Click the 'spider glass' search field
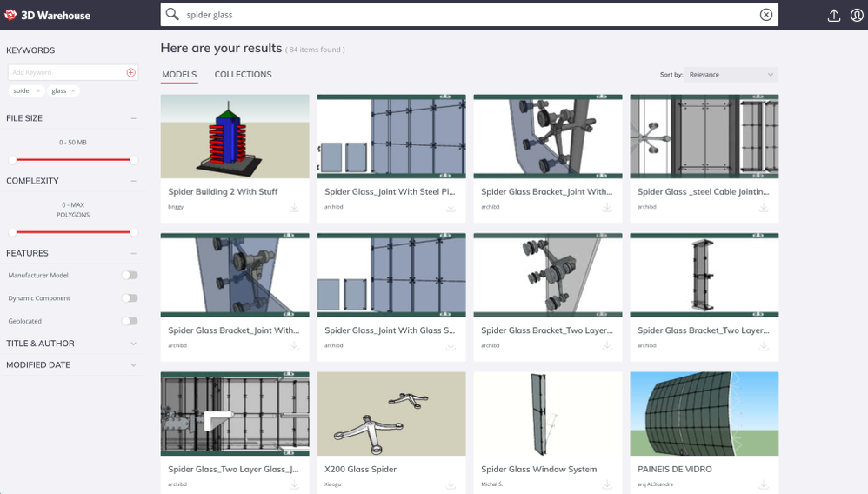 click(470, 15)
